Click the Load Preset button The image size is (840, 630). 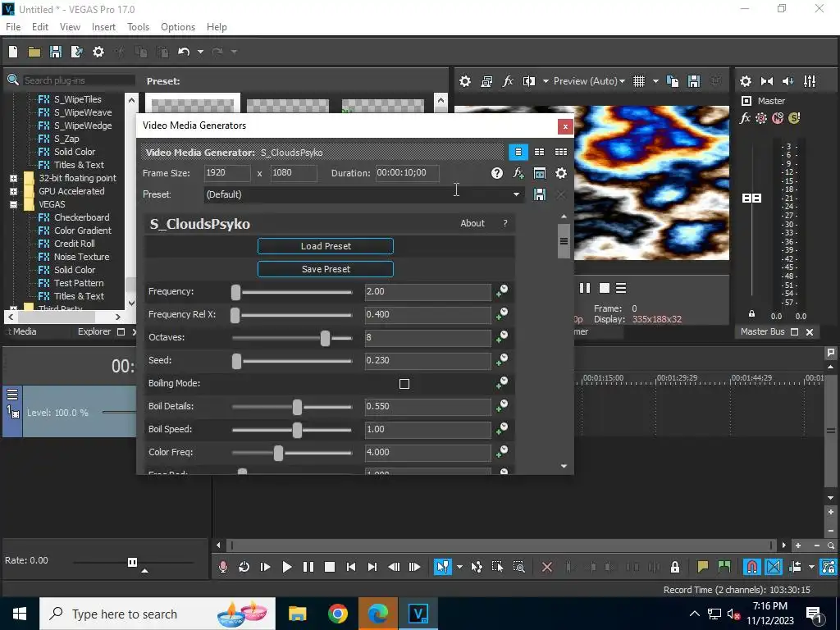(326, 246)
